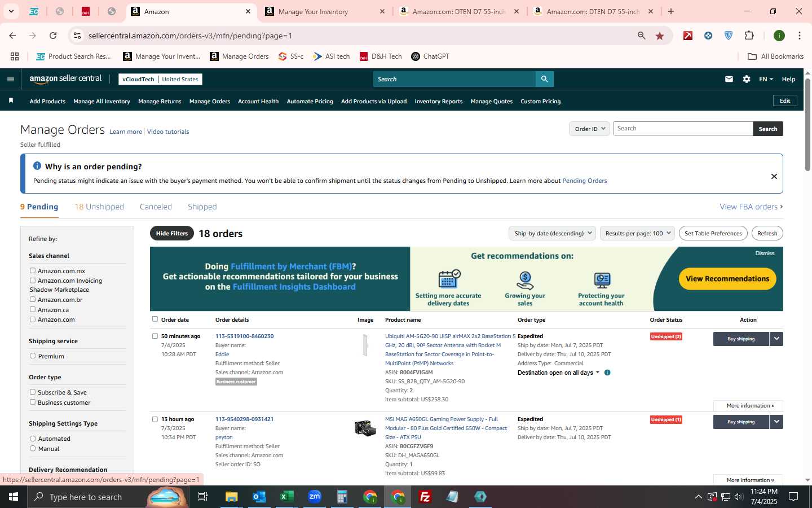Click the View FBA orders link
812x508 pixels.
[x=751, y=207]
